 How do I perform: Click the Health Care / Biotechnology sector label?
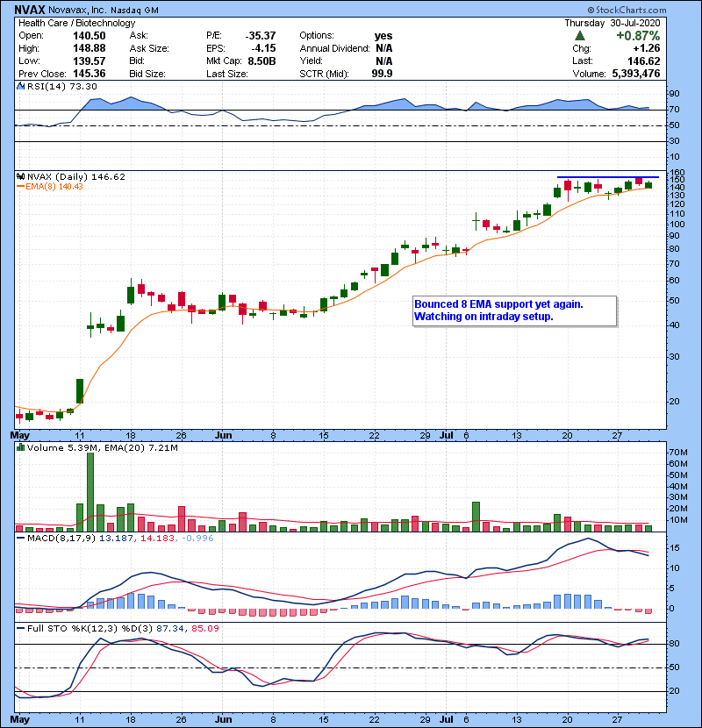point(76,23)
